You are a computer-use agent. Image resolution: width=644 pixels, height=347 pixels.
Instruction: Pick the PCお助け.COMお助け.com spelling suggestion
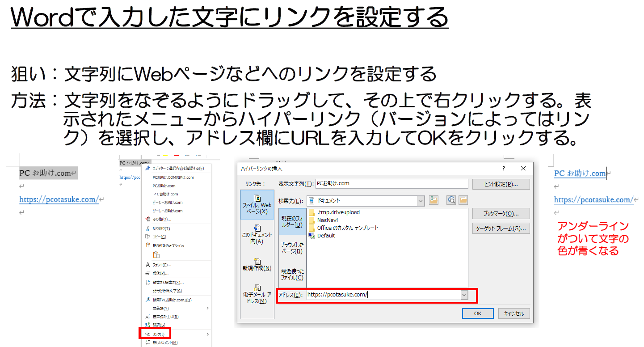(173, 177)
